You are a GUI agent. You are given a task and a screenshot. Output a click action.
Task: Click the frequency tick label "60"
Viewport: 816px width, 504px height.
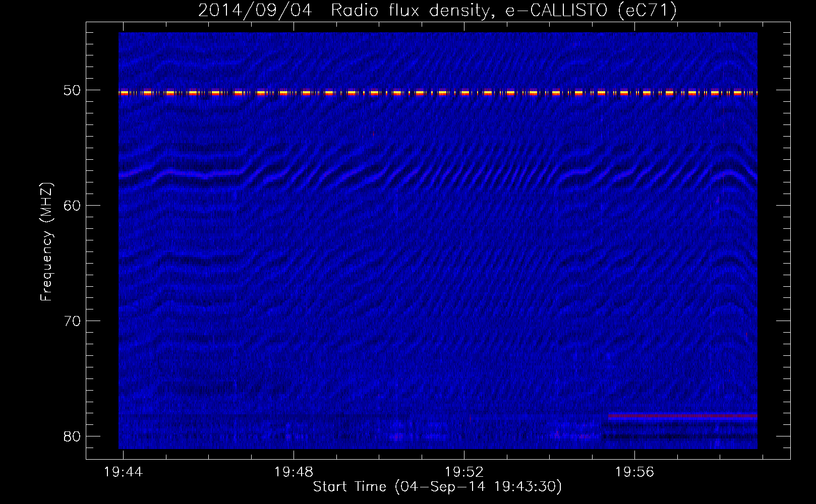72,206
